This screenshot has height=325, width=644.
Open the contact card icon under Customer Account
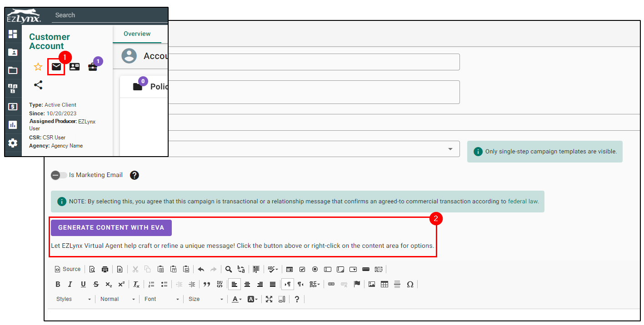pos(74,67)
